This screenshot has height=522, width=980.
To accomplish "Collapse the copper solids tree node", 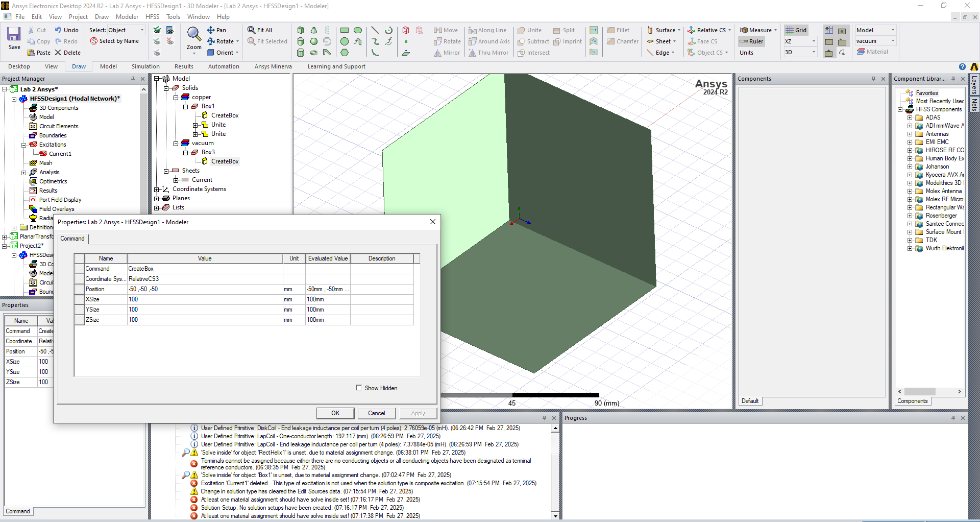I will pos(176,97).
